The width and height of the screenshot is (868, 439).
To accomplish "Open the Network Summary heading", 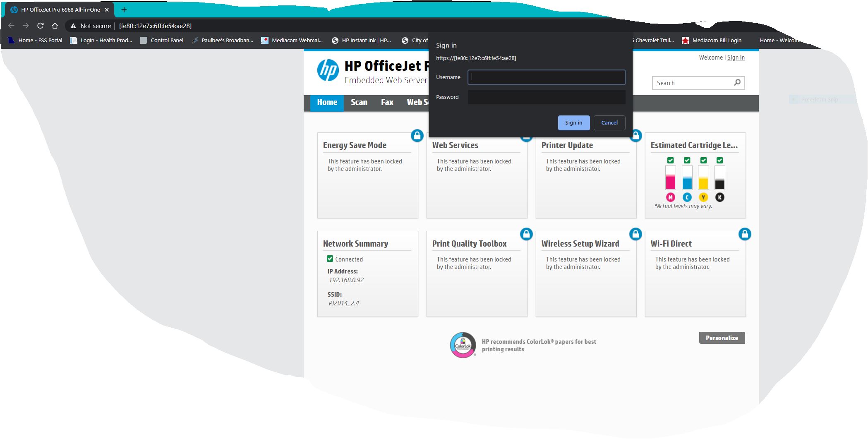I will tap(355, 244).
